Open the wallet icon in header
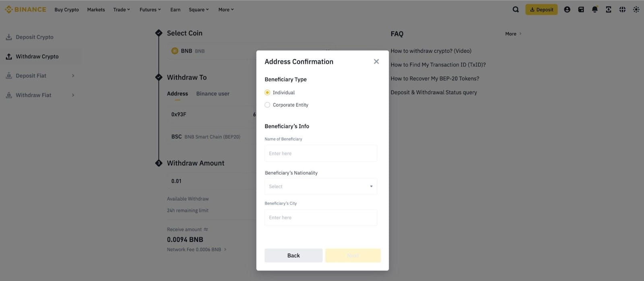644x281 pixels. click(x=581, y=9)
